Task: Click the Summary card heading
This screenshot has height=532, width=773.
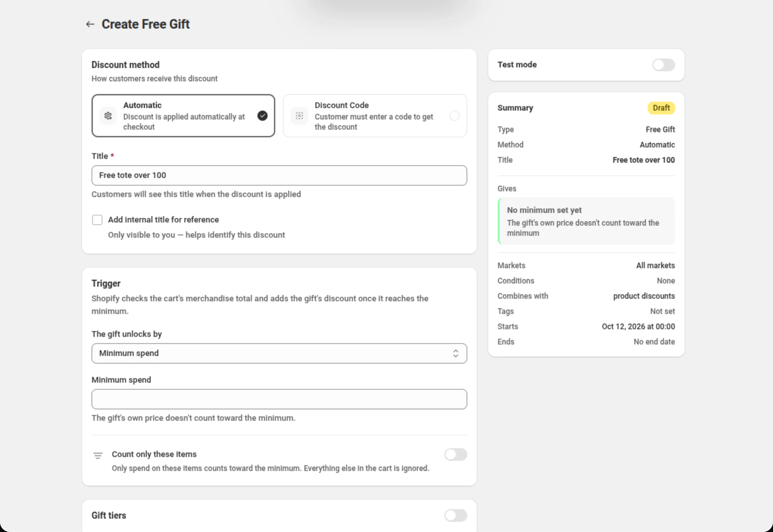Action: 515,108
